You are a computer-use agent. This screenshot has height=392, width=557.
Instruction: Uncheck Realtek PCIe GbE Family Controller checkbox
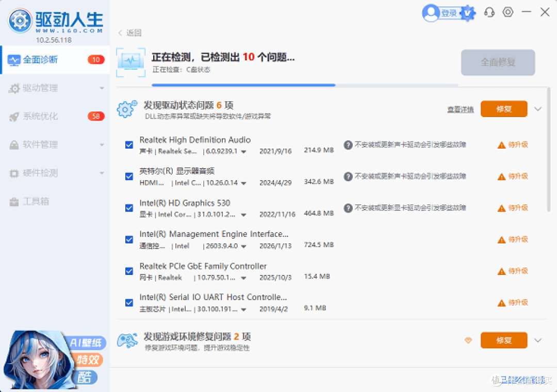(x=129, y=271)
